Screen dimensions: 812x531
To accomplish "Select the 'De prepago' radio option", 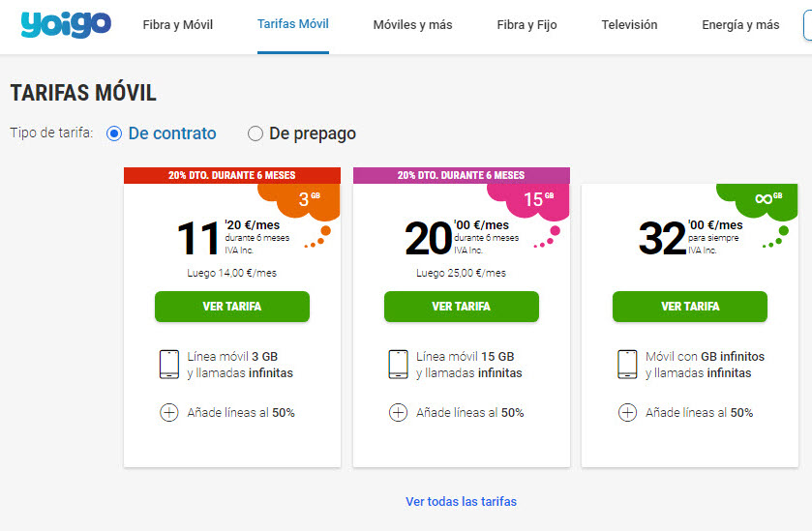I will [256, 133].
